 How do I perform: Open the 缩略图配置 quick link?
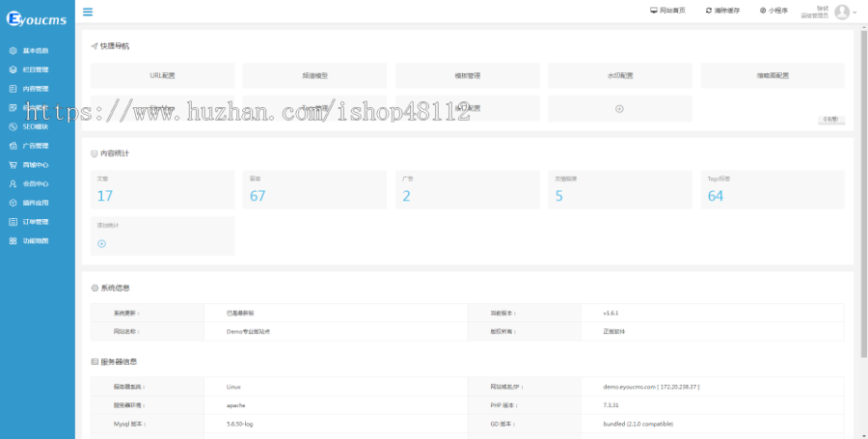tap(773, 75)
